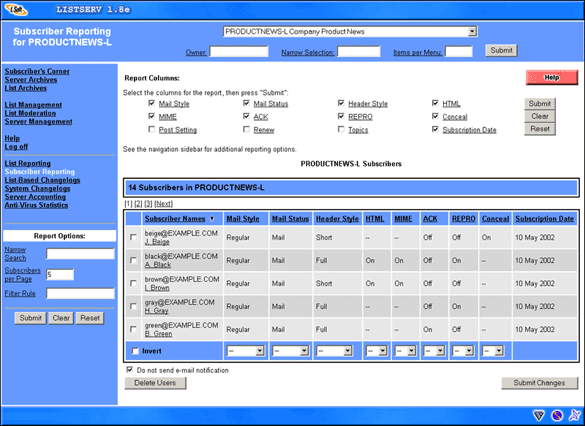Open the Mail Status bulk-change dropdown
The height and width of the screenshot is (426, 585).
291,351
